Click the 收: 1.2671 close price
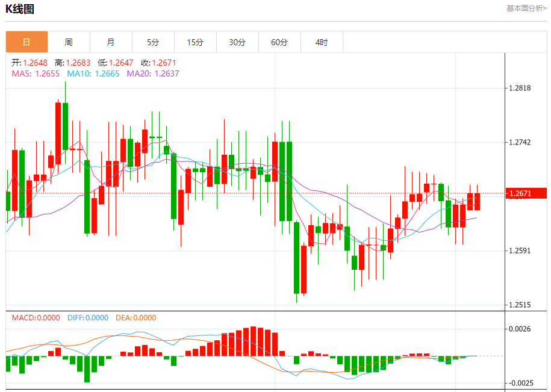The image size is (551, 392). click(x=158, y=63)
